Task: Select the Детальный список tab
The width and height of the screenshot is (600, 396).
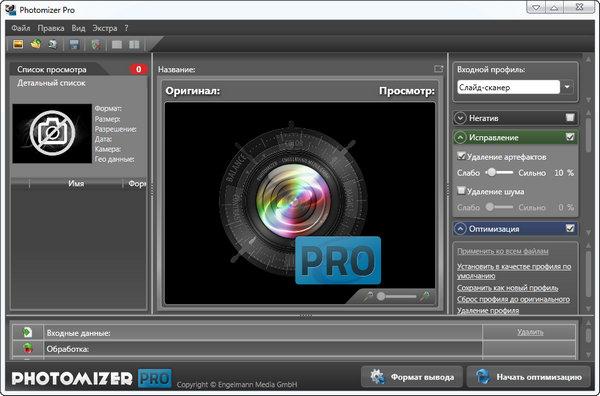Action: point(51,83)
